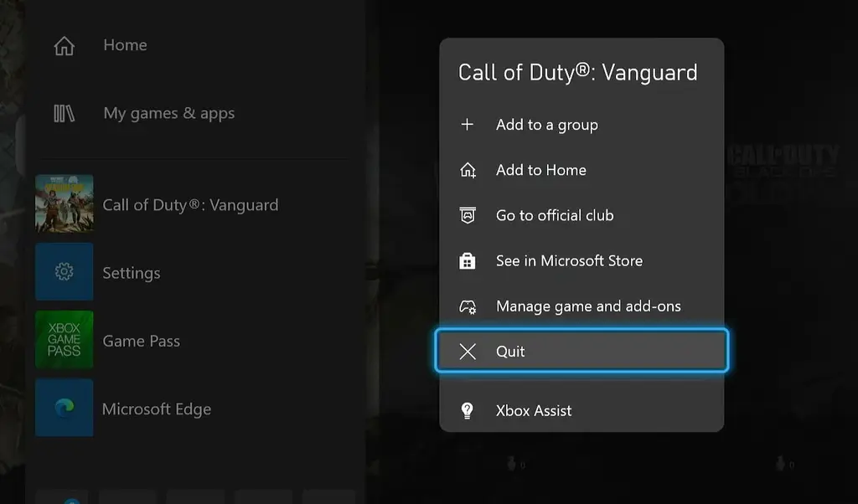Viewport: 858px width, 504px height.
Task: Open My games & apps
Action: click(x=169, y=113)
